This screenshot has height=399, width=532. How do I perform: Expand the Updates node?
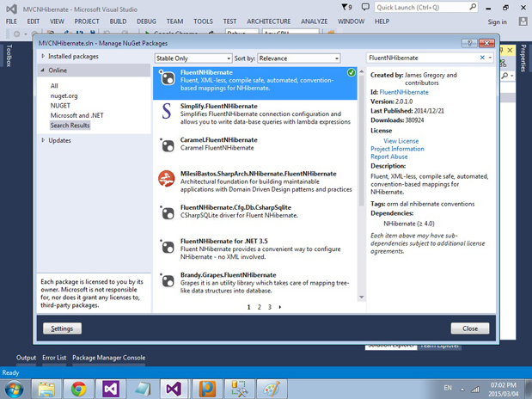[43, 140]
